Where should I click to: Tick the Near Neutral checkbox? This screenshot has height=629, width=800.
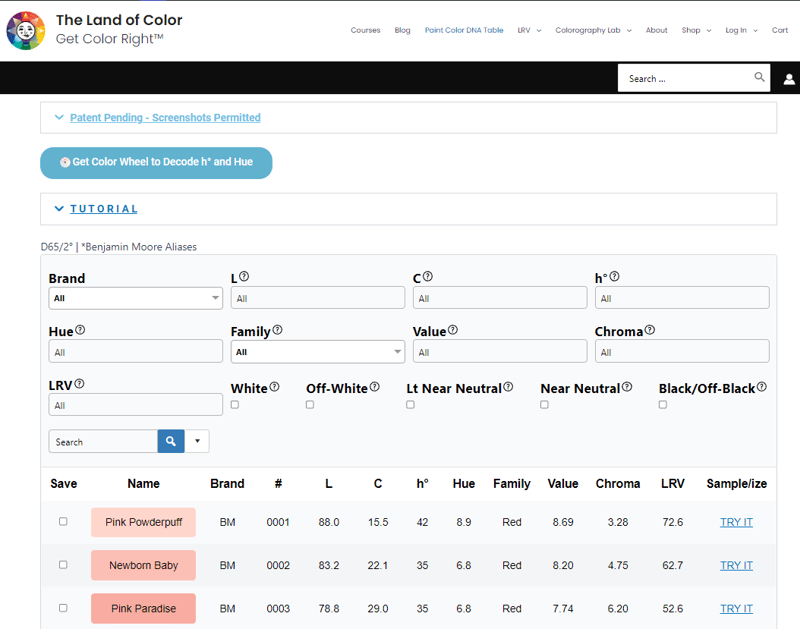click(x=544, y=405)
